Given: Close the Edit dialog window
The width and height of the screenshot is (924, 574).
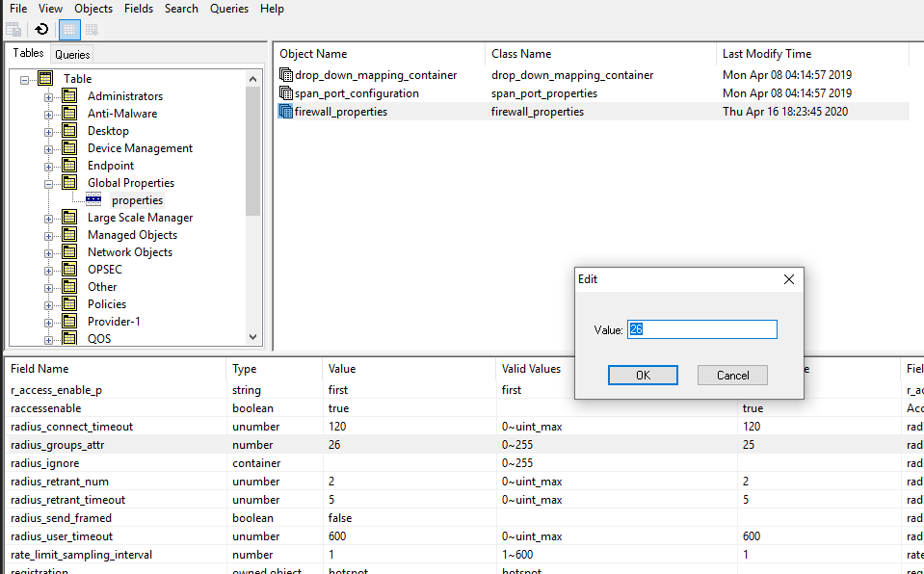Looking at the screenshot, I should pos(789,279).
